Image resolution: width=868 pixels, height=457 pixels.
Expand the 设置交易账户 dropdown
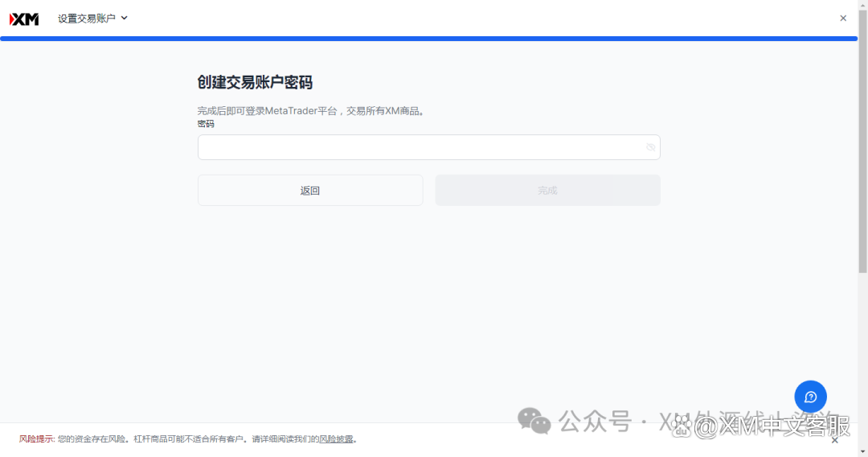(92, 19)
